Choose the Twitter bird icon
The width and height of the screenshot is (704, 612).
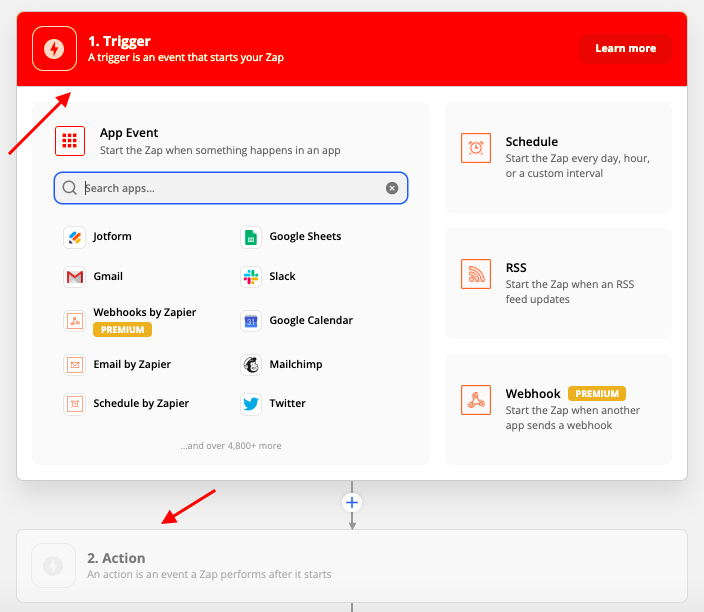251,404
